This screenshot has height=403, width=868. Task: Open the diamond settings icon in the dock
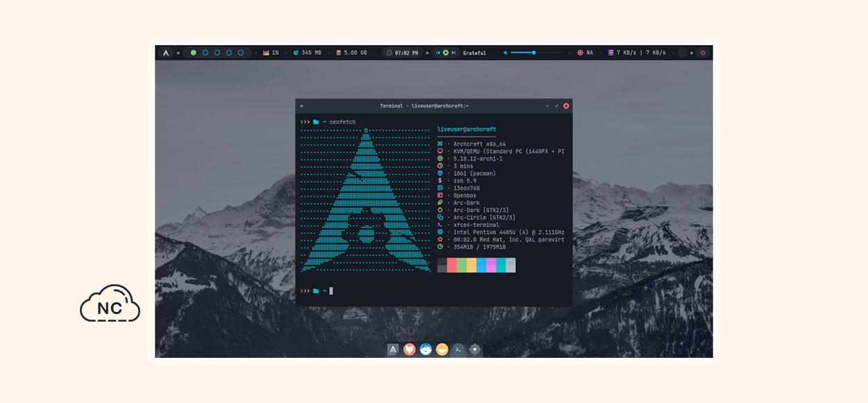(x=474, y=349)
